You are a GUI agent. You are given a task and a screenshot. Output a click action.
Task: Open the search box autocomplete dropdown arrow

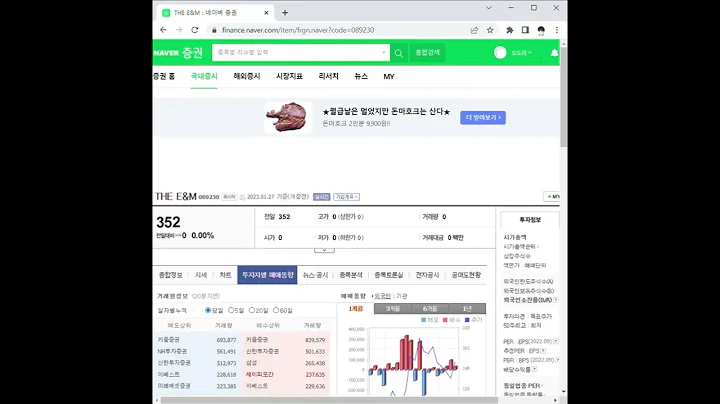pos(384,53)
